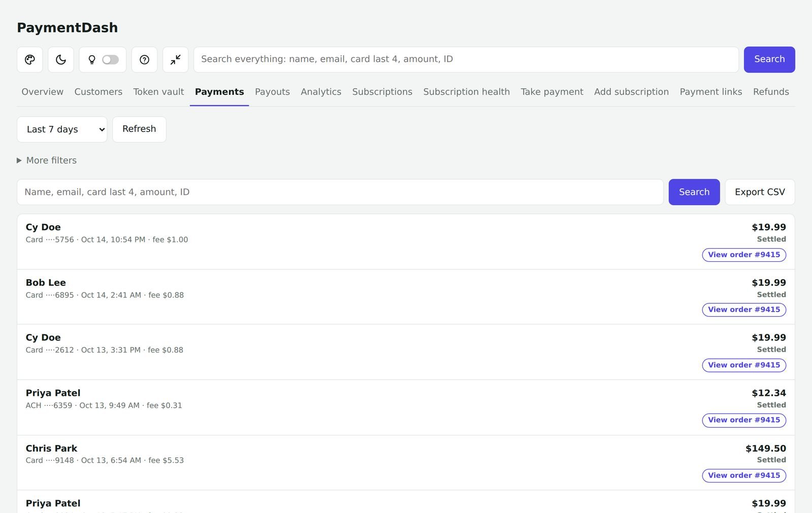Screen dimensions: 812x513
Task: Click the ACH ····6359 payment details text
Action: tap(104, 405)
